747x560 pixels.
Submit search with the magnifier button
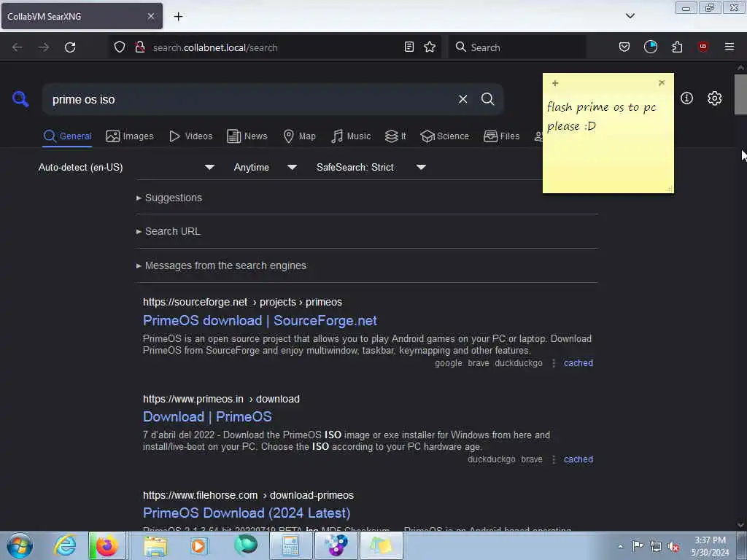tap(487, 99)
